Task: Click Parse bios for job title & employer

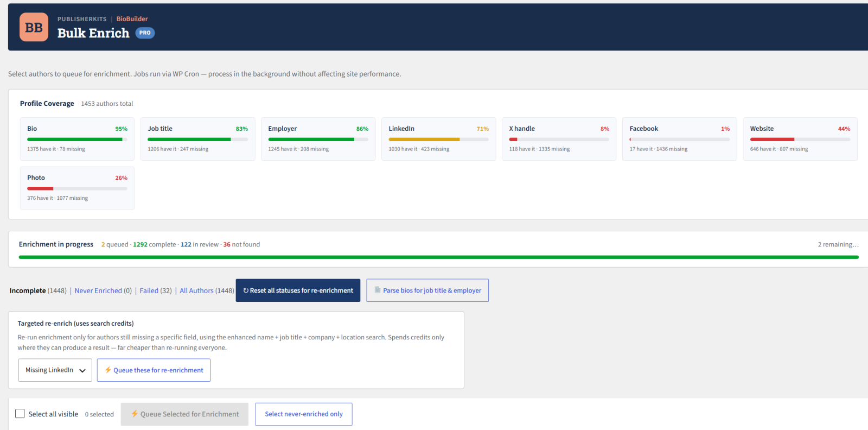Action: (427, 290)
